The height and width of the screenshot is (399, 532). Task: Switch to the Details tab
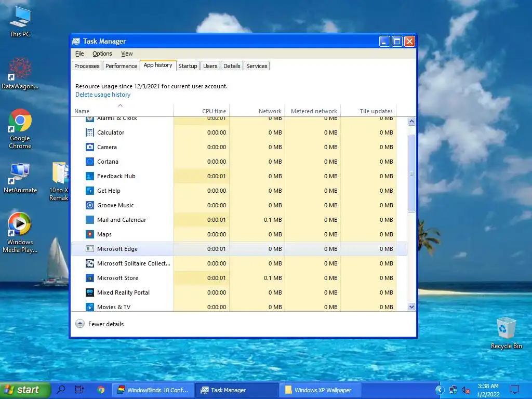tap(232, 66)
